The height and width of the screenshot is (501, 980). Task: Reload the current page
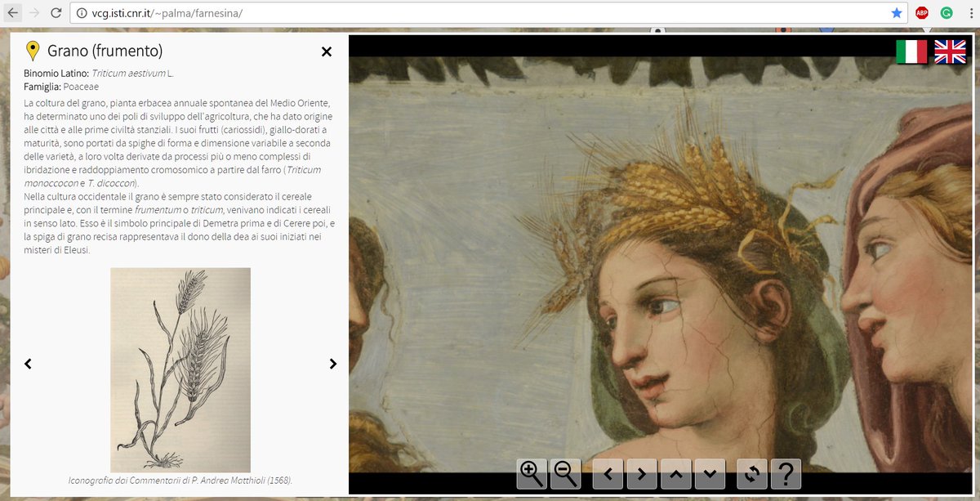56,12
